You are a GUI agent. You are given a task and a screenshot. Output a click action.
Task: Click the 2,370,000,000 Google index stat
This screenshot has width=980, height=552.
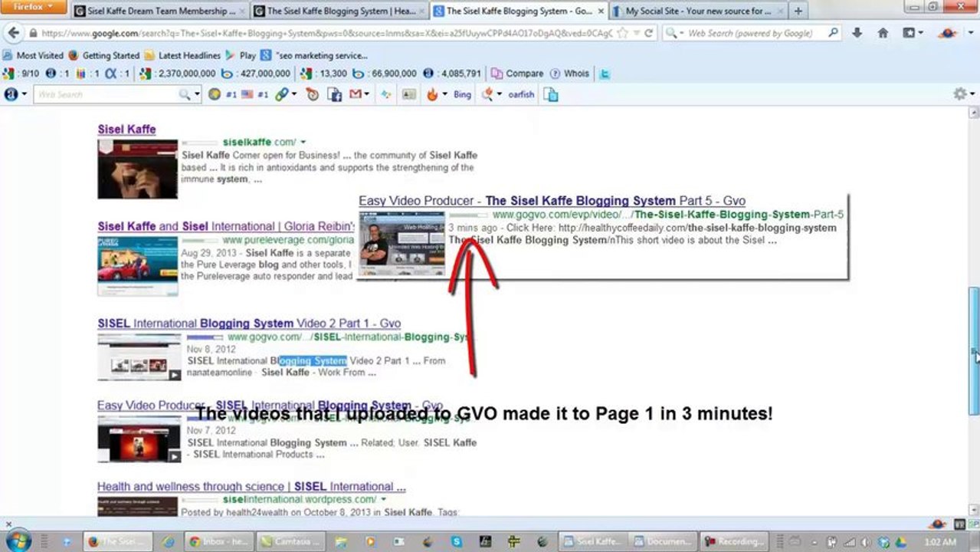point(178,74)
